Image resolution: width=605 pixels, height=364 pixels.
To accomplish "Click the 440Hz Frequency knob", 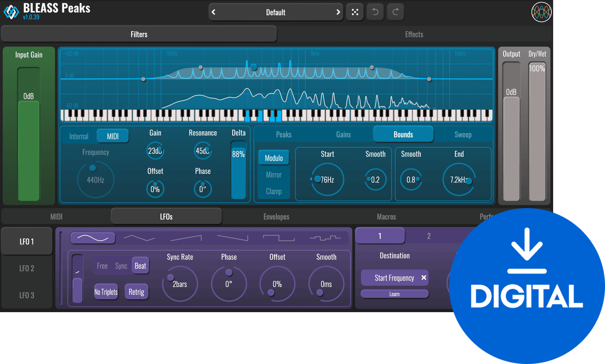I will (95, 180).
